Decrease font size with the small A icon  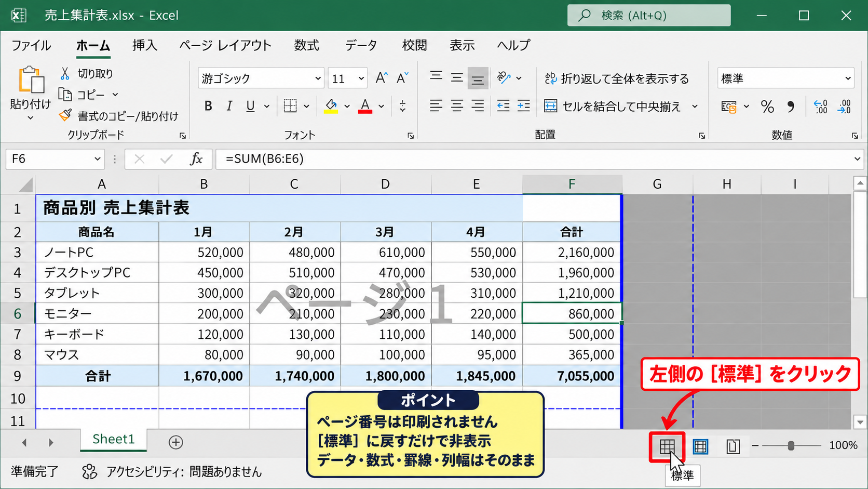402,78
